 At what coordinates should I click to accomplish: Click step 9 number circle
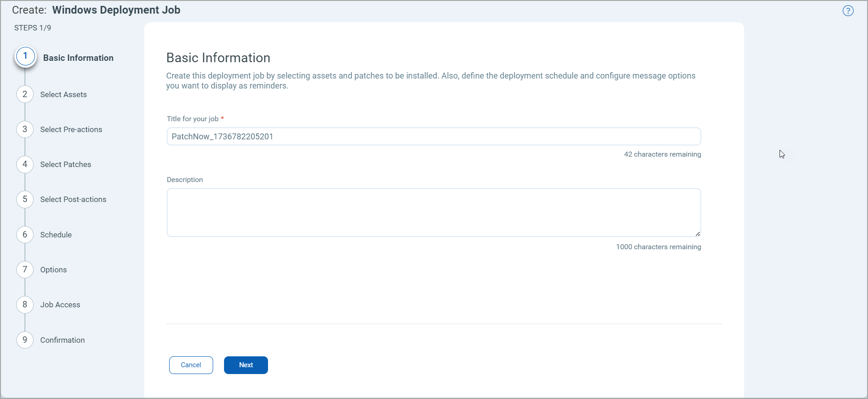[x=25, y=340]
